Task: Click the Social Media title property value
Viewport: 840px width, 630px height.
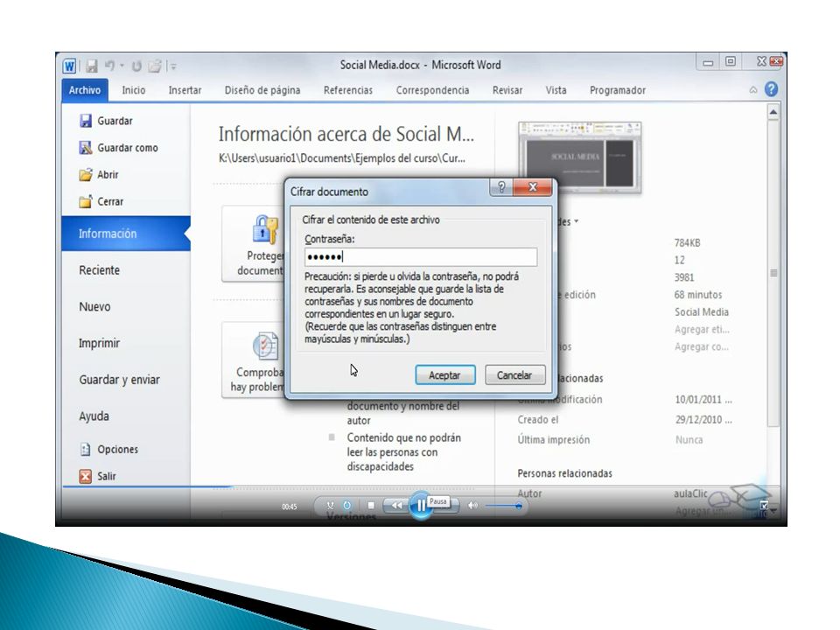Action: [701, 311]
